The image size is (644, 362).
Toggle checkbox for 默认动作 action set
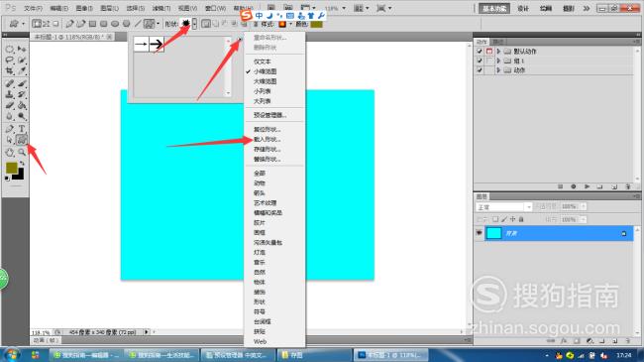pos(479,51)
